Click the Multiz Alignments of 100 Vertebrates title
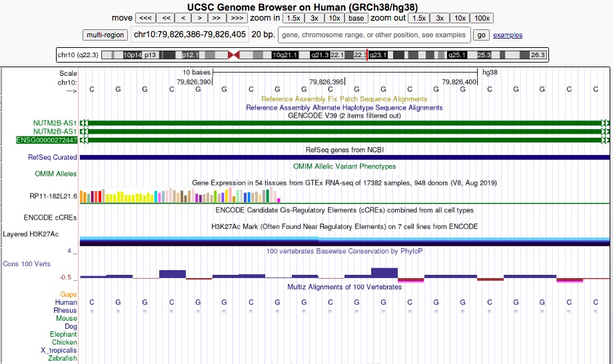 point(344,287)
